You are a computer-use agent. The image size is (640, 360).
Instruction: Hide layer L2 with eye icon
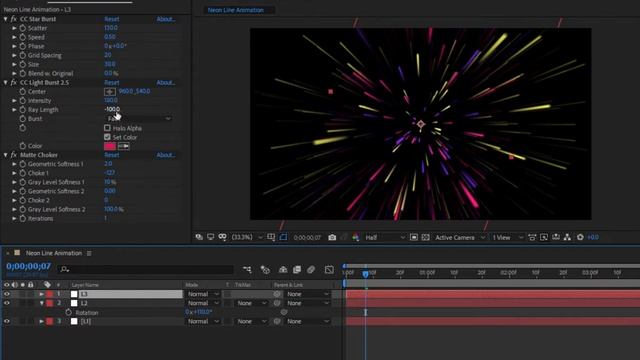click(x=7, y=303)
